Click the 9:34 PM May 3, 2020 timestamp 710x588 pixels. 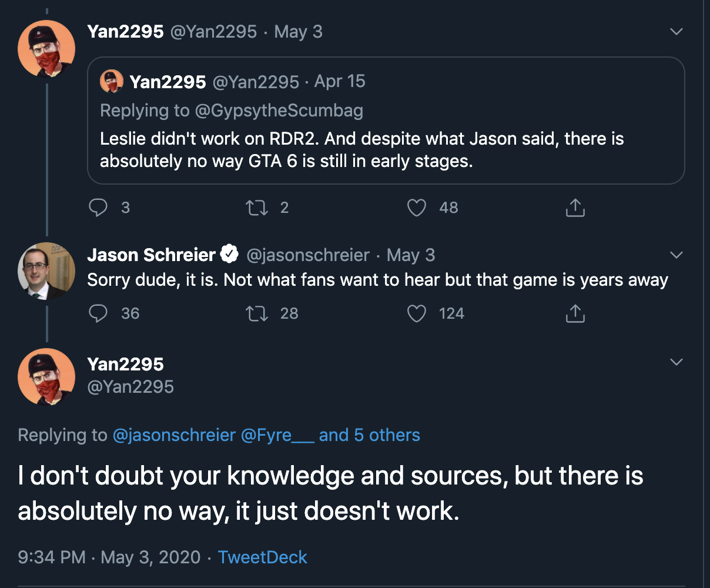109,557
